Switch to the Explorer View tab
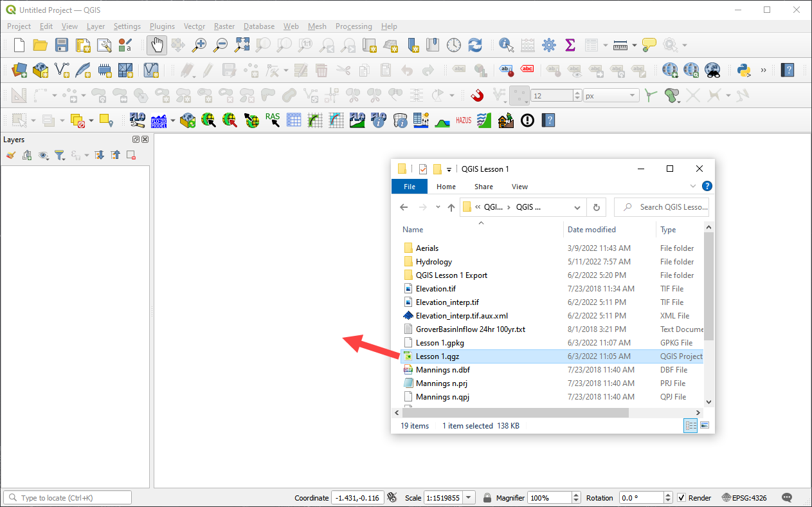Viewport: 812px width, 507px height. tap(519, 187)
